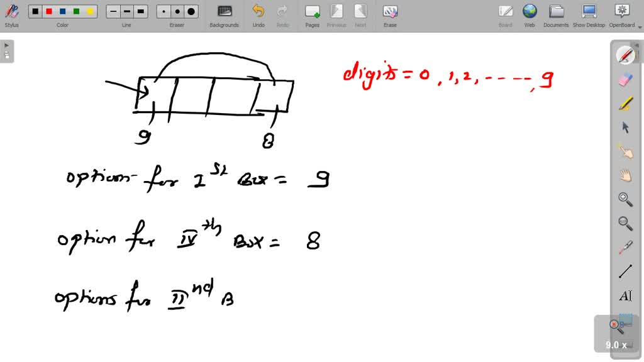This screenshot has width=644, height=362.
Task: Open the Documents view
Action: coord(556,16)
